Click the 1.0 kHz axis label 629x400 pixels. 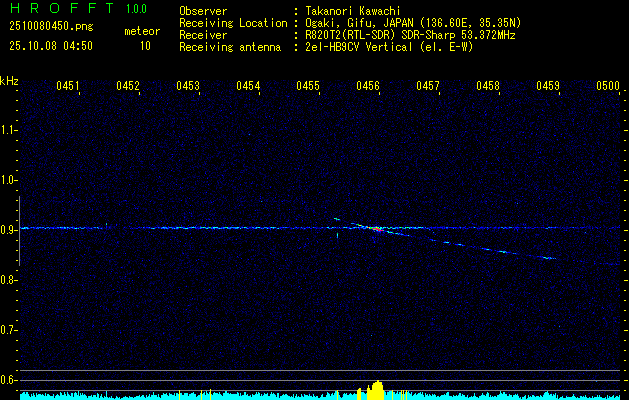point(9,180)
